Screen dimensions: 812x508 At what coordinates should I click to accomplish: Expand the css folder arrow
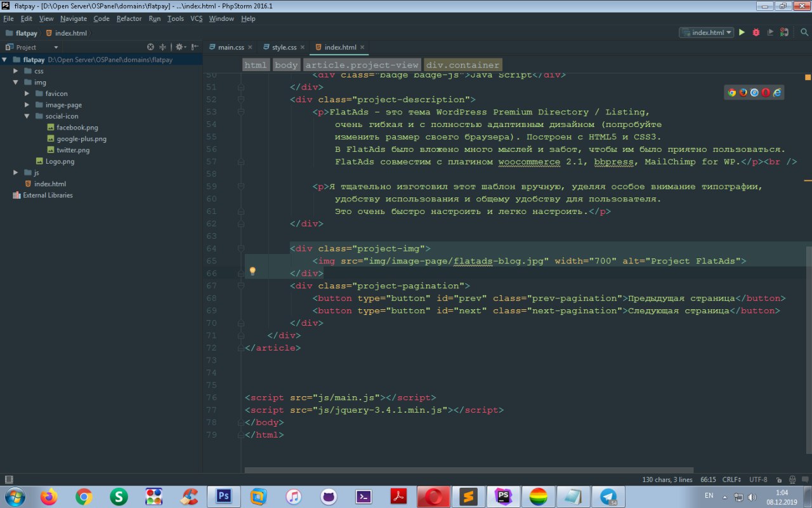coord(16,71)
